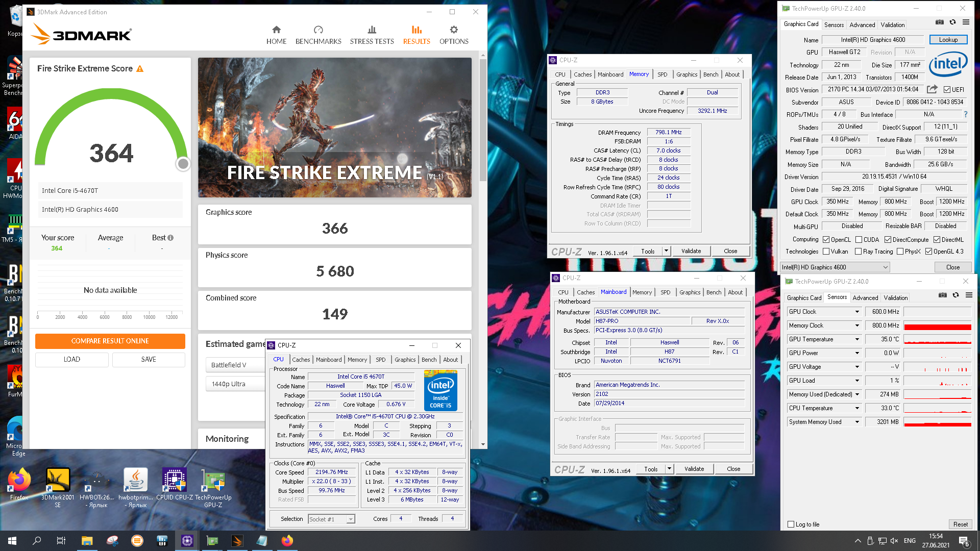The image size is (980, 551).
Task: Open hwbotprime desktop shortcut
Action: point(136,487)
